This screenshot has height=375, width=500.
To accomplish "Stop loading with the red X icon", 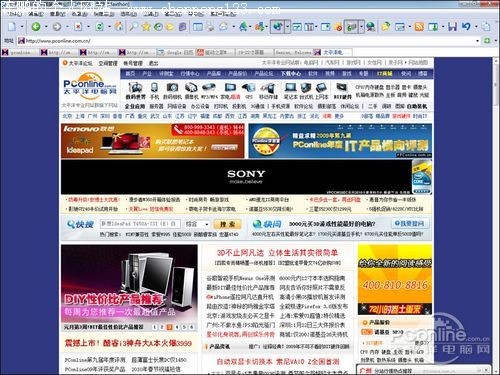I will pos(78,26).
